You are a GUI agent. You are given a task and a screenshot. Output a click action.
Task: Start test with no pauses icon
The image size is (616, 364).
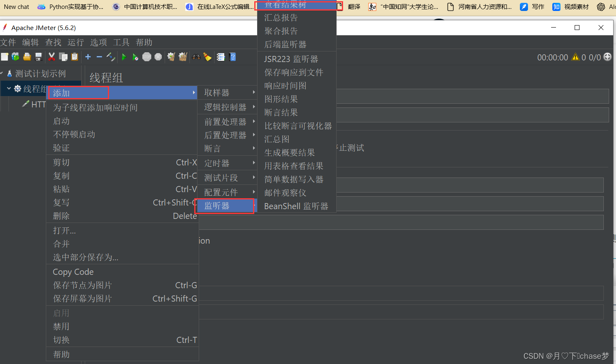pos(135,57)
